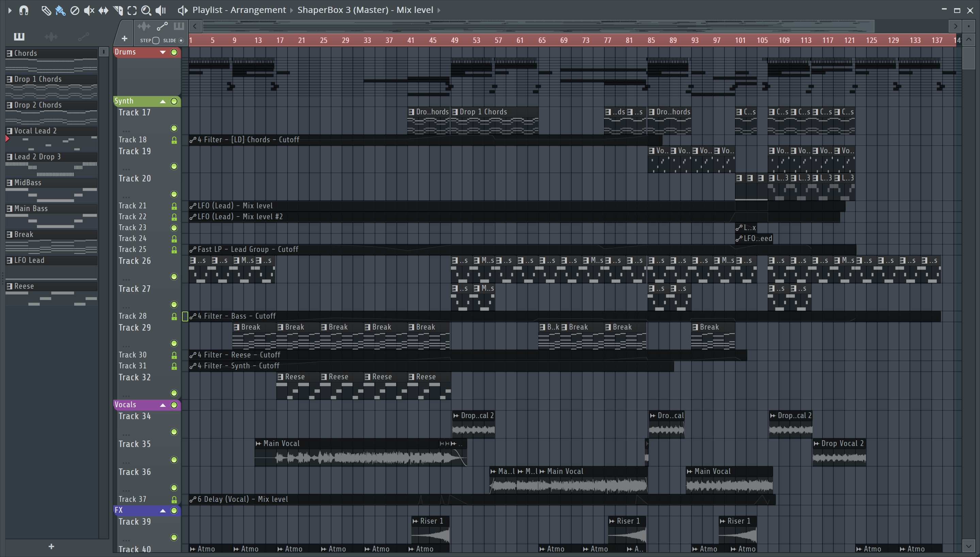This screenshot has width=980, height=557.
Task: Click lock icon on Track 18
Action: (x=174, y=140)
